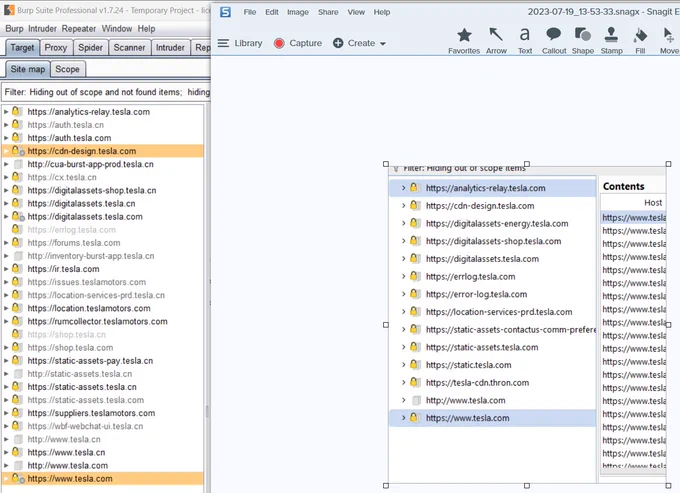
Task: Switch to the Intruder tab in Burp Suite
Action: point(170,48)
